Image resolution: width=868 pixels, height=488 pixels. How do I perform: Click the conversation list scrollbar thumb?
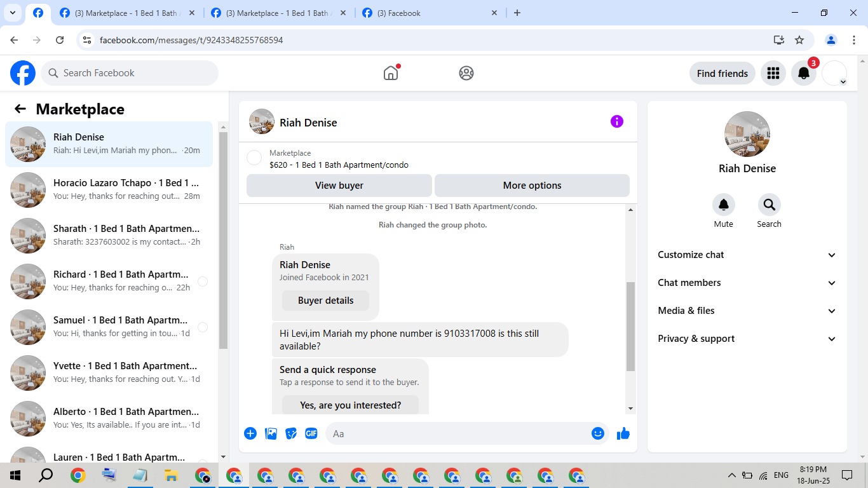[223, 240]
